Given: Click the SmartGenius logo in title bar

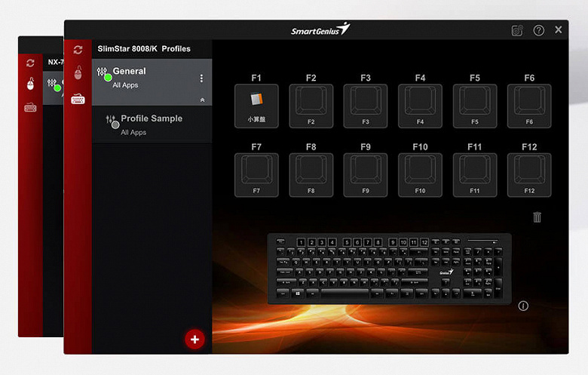Looking at the screenshot, I should click(x=320, y=29).
